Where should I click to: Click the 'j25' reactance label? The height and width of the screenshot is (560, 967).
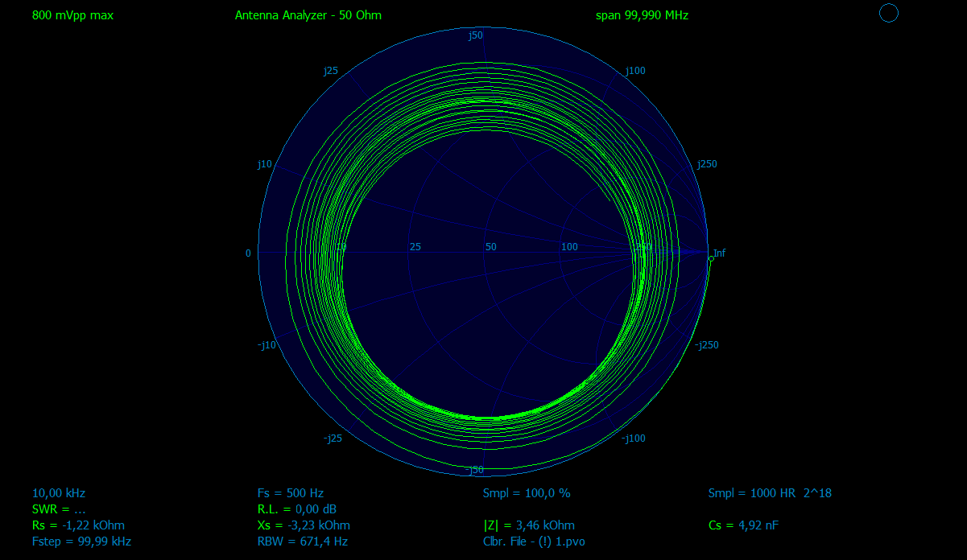click(331, 71)
